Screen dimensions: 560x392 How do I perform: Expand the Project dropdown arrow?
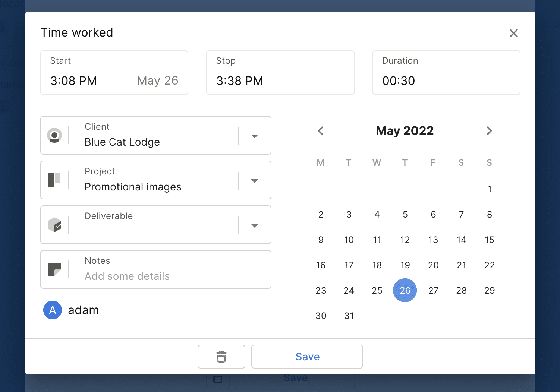255,181
